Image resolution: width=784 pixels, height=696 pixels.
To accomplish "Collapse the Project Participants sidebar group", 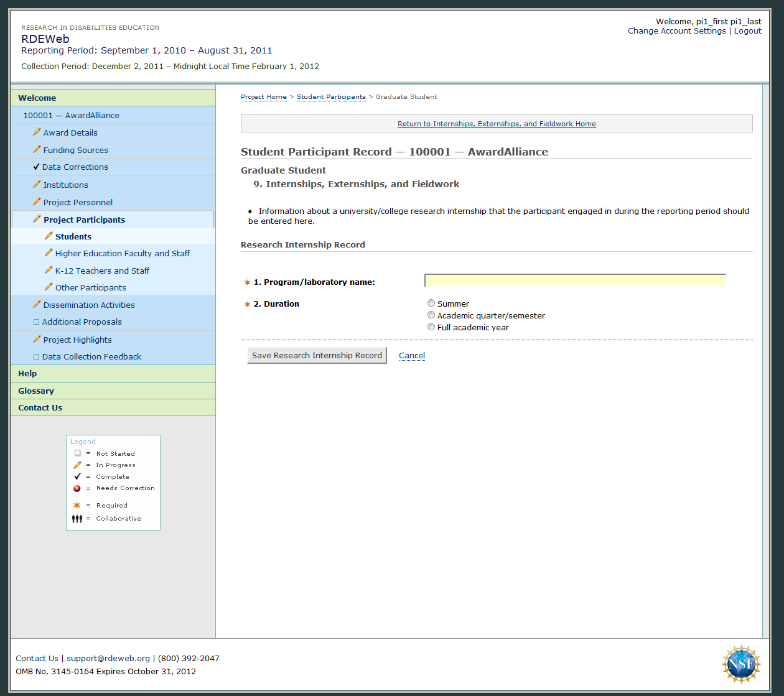I will pos(84,220).
